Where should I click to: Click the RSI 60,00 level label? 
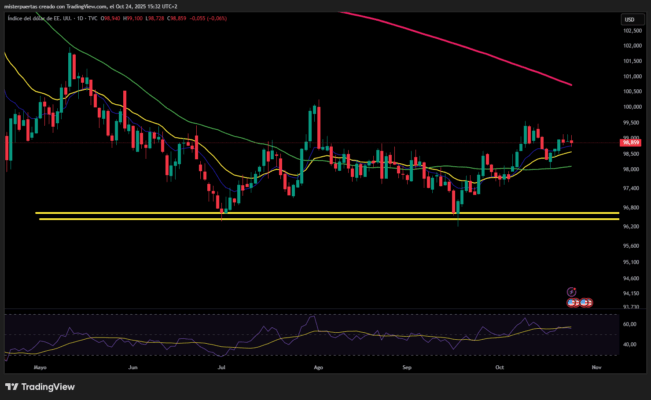(x=630, y=325)
